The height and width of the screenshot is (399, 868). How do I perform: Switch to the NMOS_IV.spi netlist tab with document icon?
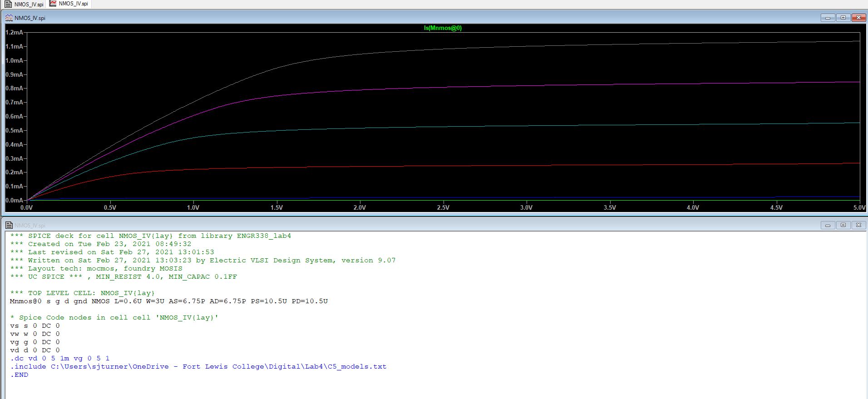[24, 4]
